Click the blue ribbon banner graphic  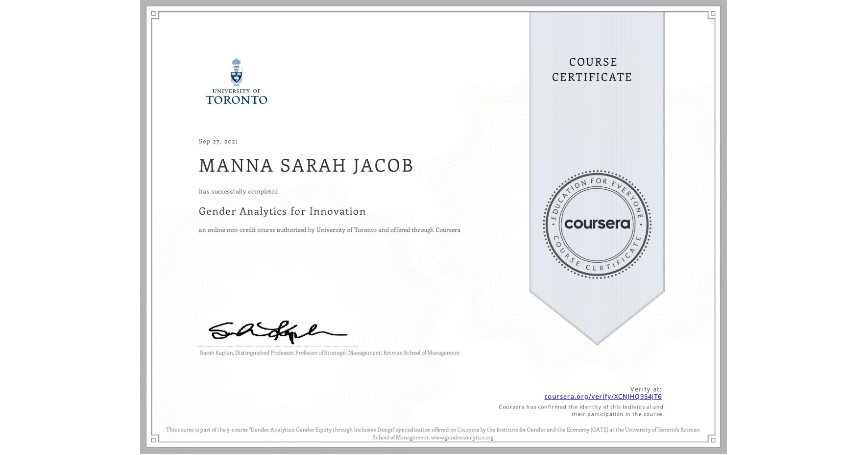[598, 304]
